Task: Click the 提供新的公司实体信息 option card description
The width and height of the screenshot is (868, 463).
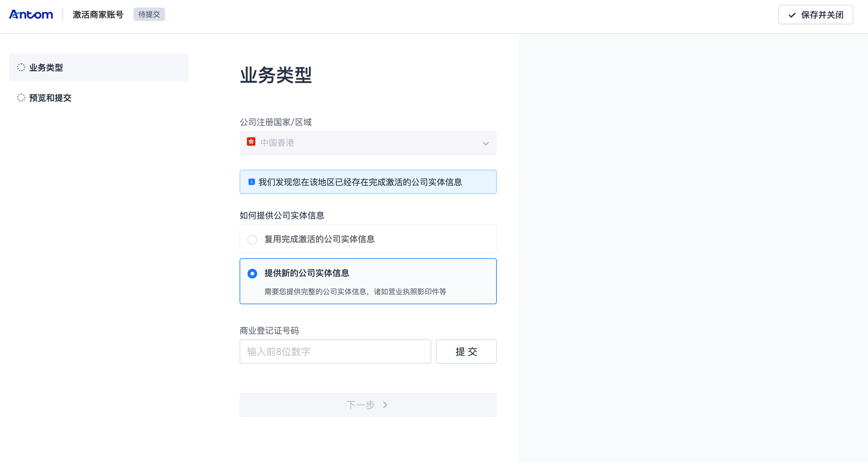Action: pos(355,291)
